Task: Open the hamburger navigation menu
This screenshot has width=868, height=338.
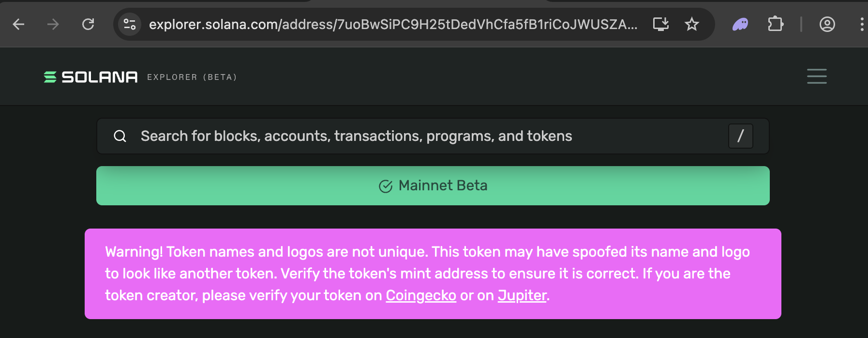Action: (817, 77)
